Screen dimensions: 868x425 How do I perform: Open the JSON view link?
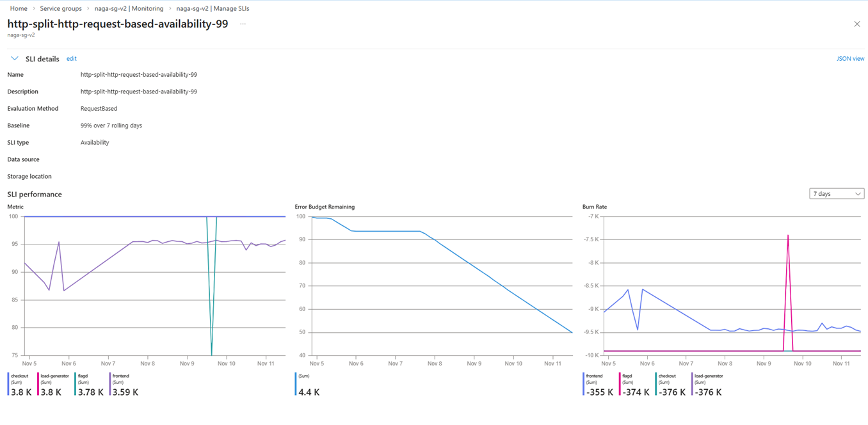(x=850, y=59)
